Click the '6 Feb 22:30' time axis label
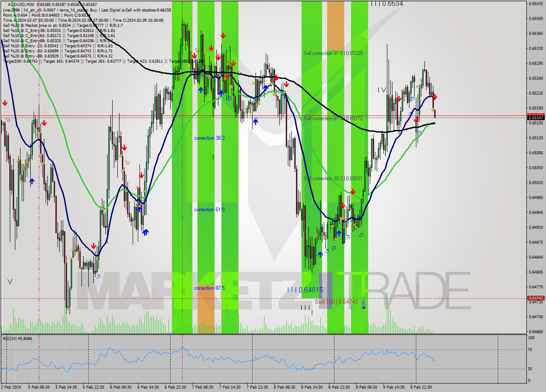This screenshot has height=392, width=546. coord(175,387)
